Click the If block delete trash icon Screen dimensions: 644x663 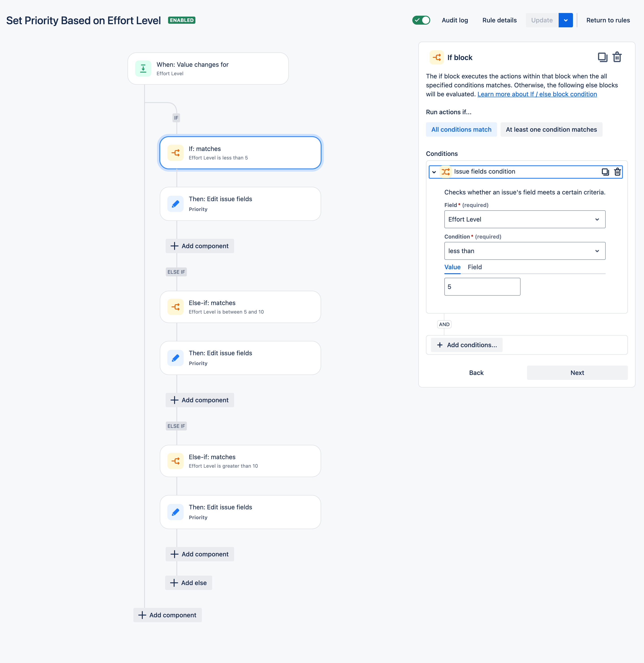coord(617,57)
